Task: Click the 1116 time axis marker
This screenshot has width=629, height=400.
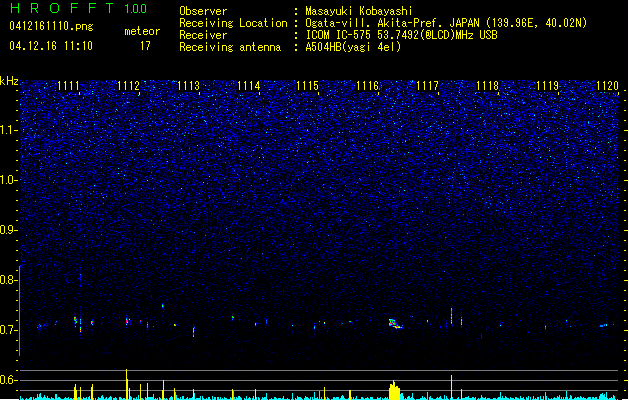Action: 368,86
